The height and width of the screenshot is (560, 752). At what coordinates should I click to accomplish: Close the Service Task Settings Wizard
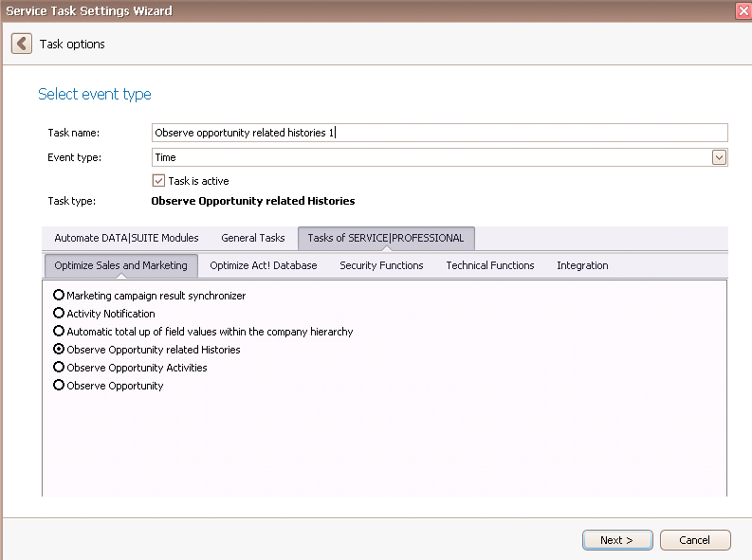(743, 11)
